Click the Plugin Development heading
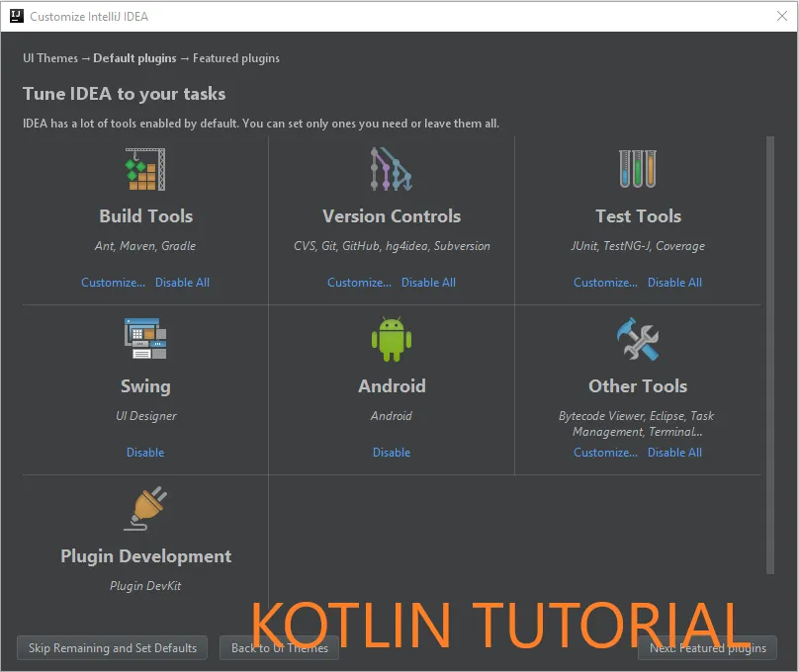Viewport: 799px width, 672px height. point(145,556)
